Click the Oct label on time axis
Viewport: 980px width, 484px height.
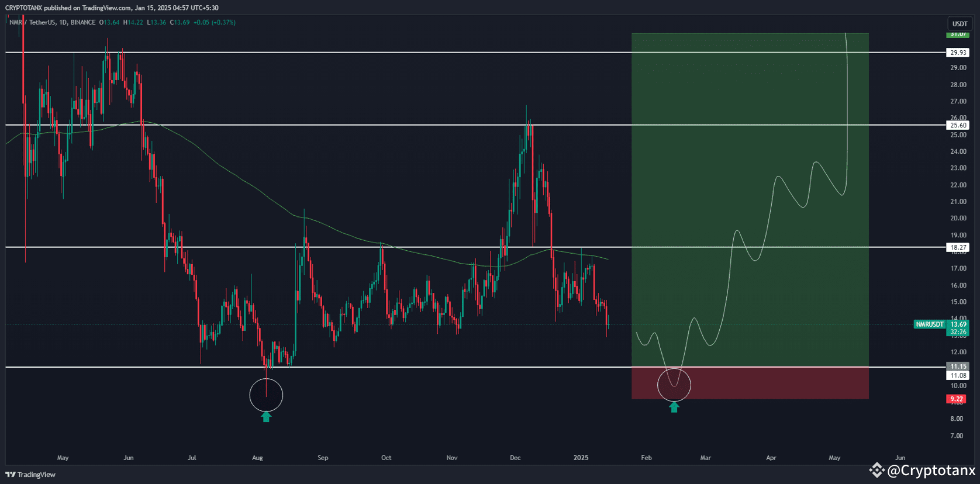(387, 458)
